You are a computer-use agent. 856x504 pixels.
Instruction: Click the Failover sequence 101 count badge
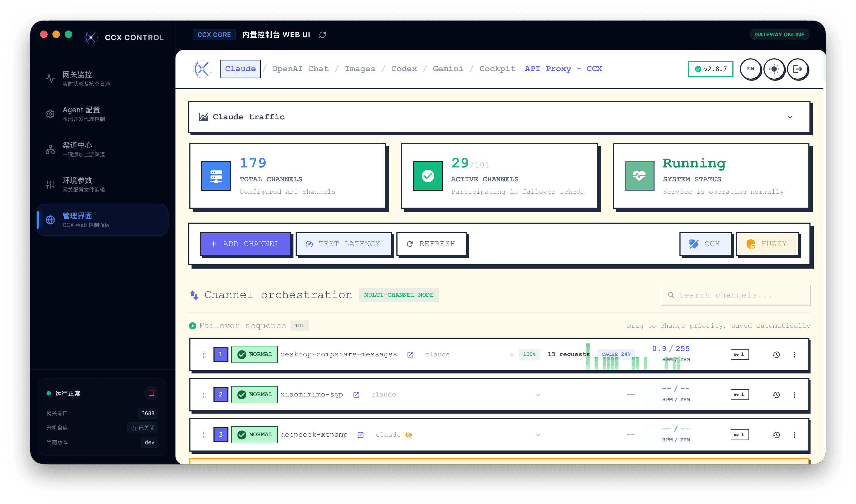tap(299, 325)
